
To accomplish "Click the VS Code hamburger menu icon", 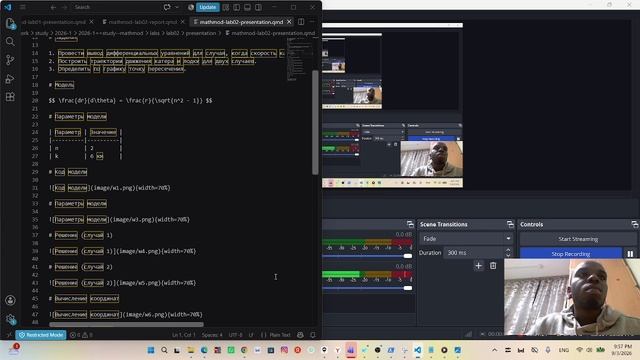I will click(x=22, y=7).
